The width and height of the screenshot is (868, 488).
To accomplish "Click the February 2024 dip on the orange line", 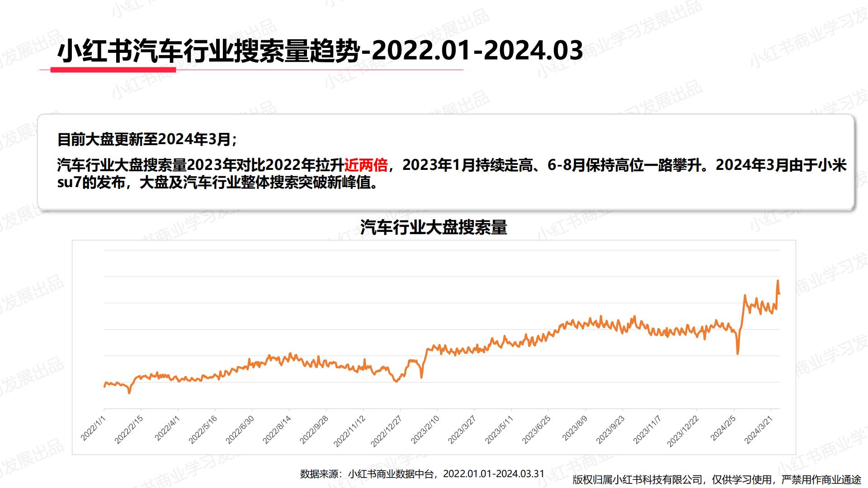I will tap(737, 353).
